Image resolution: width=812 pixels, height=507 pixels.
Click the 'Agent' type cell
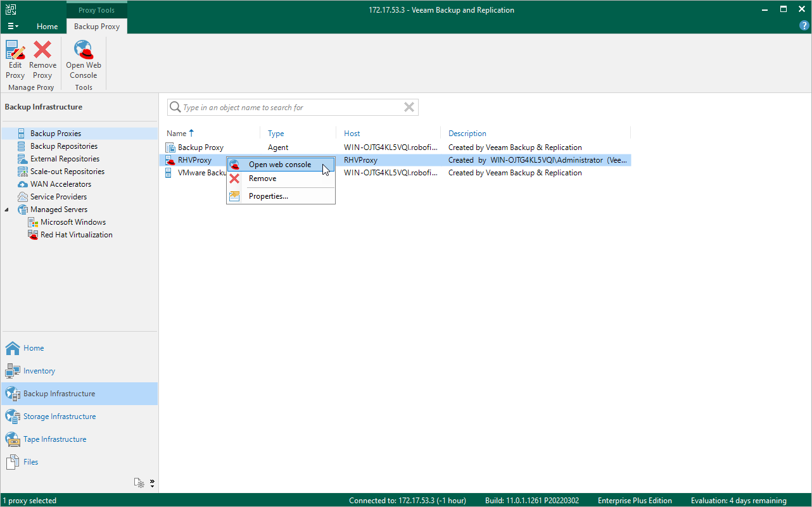[x=278, y=147]
